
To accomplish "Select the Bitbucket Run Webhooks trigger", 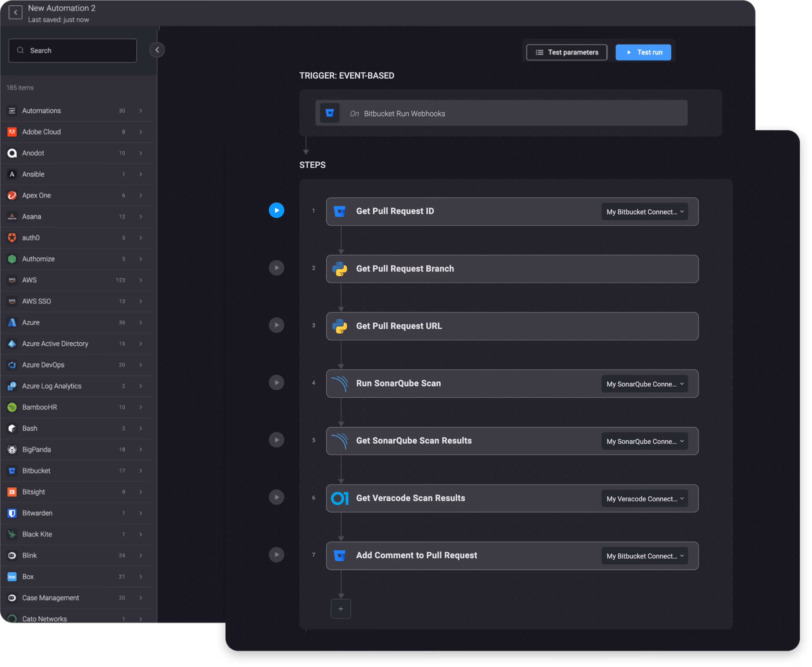I will coord(501,113).
